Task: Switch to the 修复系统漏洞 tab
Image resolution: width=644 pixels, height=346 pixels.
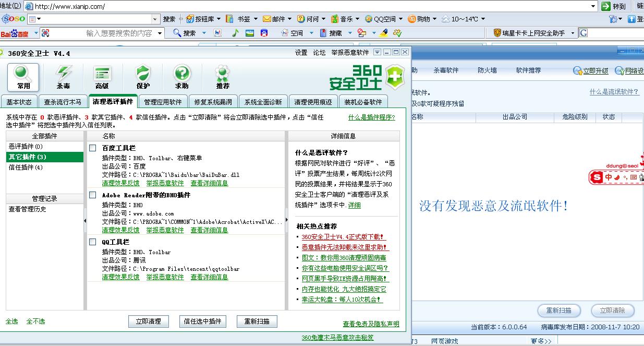Action: [x=213, y=102]
